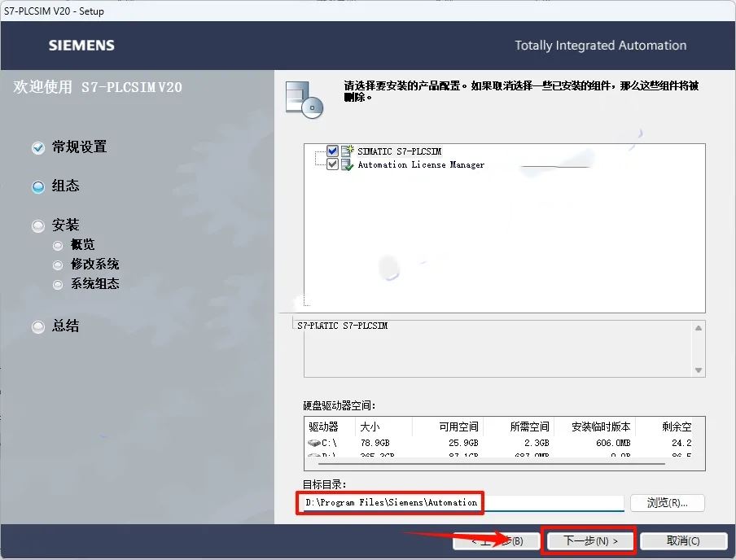Click the small indicator beside 修改系统
The width and height of the screenshot is (736, 560).
58,265
